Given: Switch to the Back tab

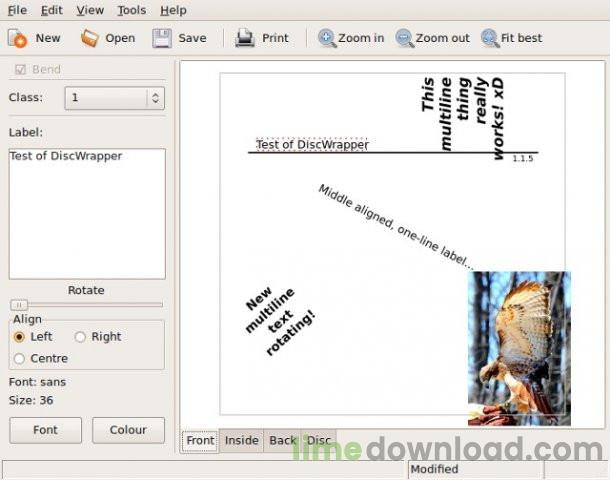Looking at the screenshot, I should [x=283, y=440].
